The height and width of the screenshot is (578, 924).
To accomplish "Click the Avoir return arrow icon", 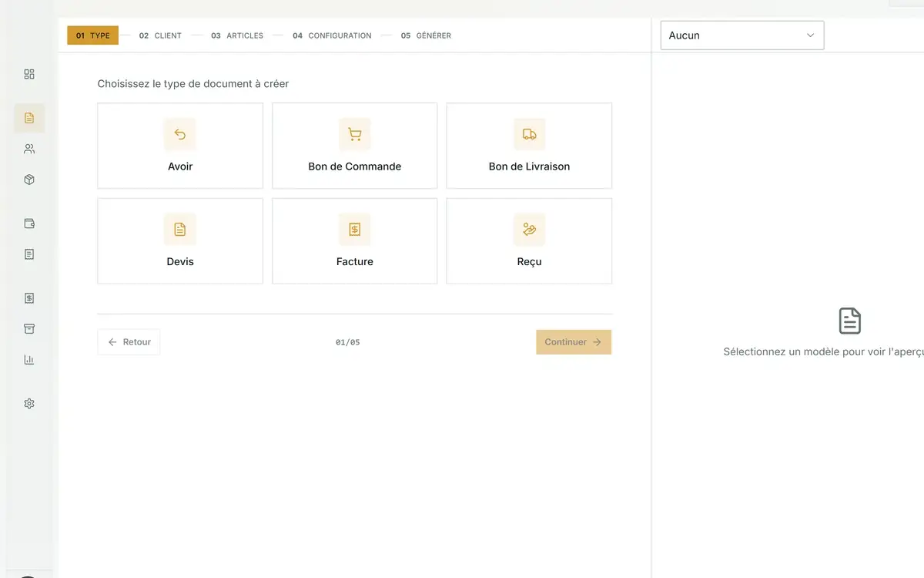I will [180, 134].
